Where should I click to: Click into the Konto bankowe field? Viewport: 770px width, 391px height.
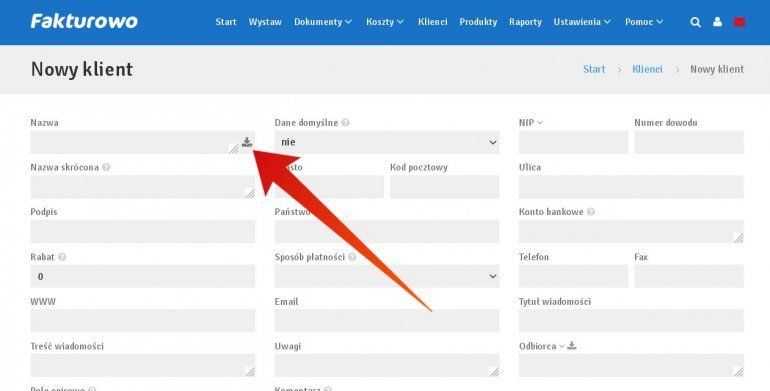click(x=632, y=232)
